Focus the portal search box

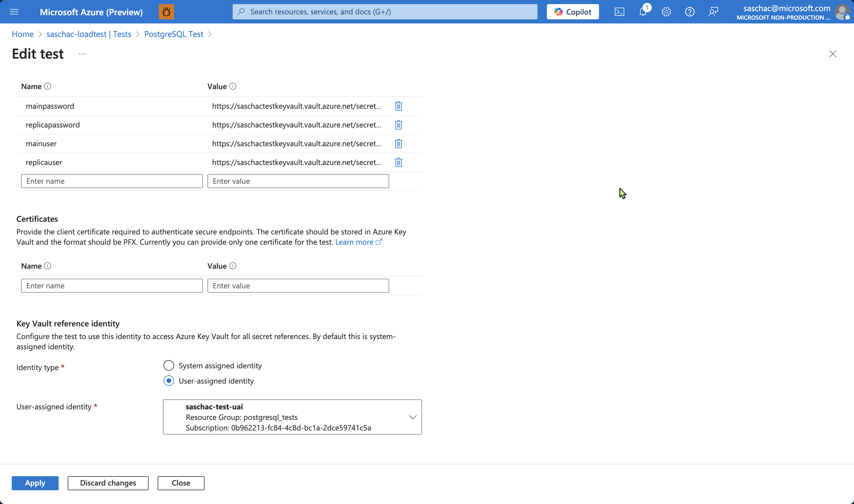click(x=385, y=12)
